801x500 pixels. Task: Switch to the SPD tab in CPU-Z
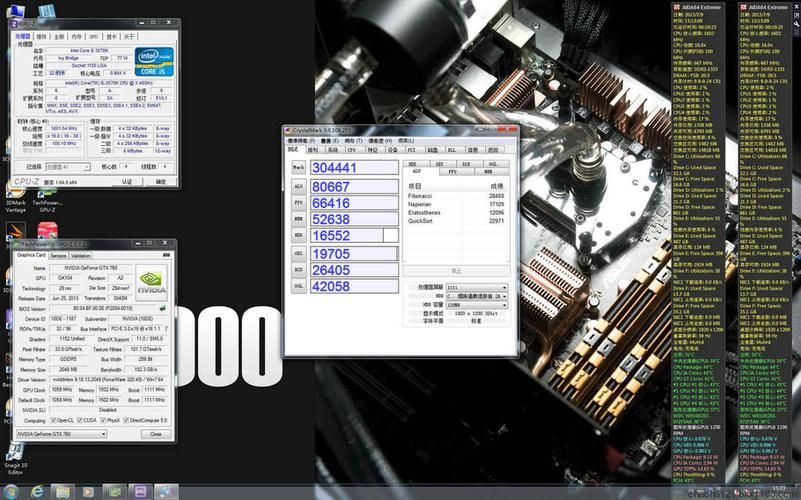93,37
